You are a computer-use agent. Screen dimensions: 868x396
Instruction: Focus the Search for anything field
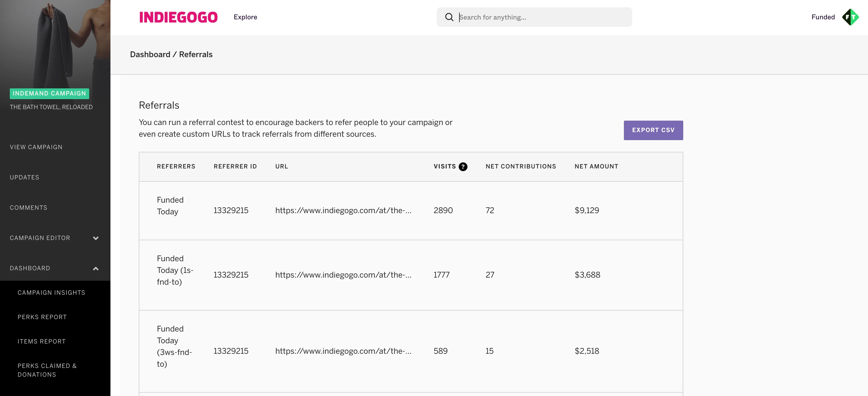point(534,17)
